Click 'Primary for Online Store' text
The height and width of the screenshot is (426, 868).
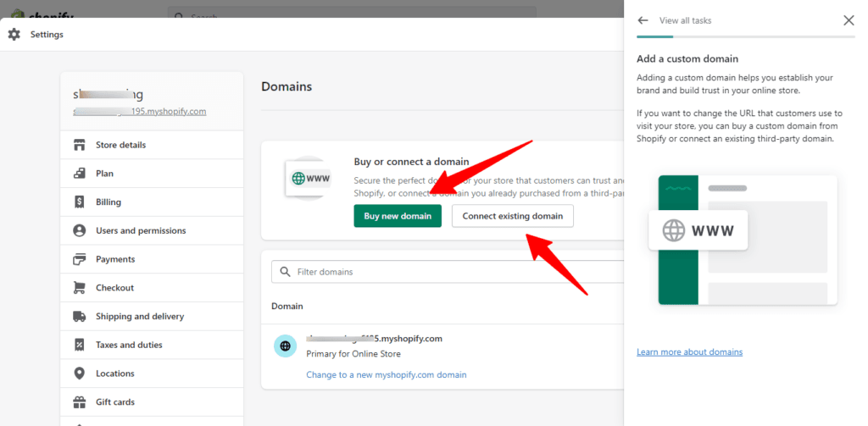[353, 353]
